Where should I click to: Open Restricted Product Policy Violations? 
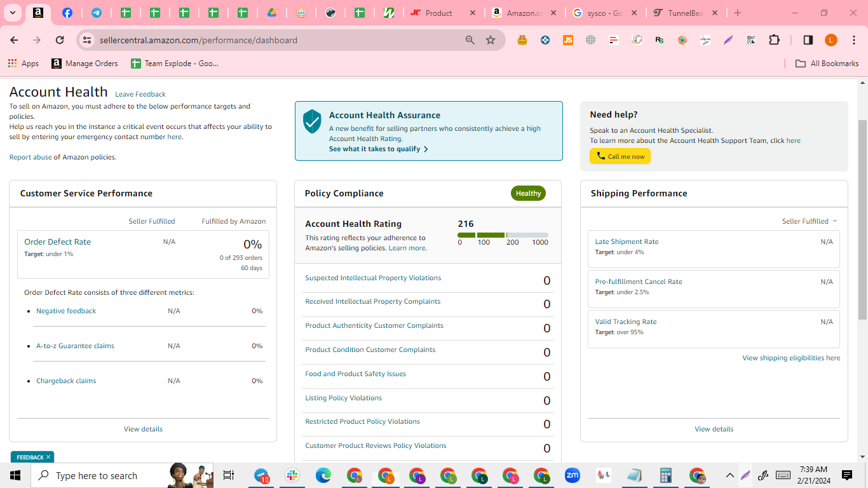point(362,421)
